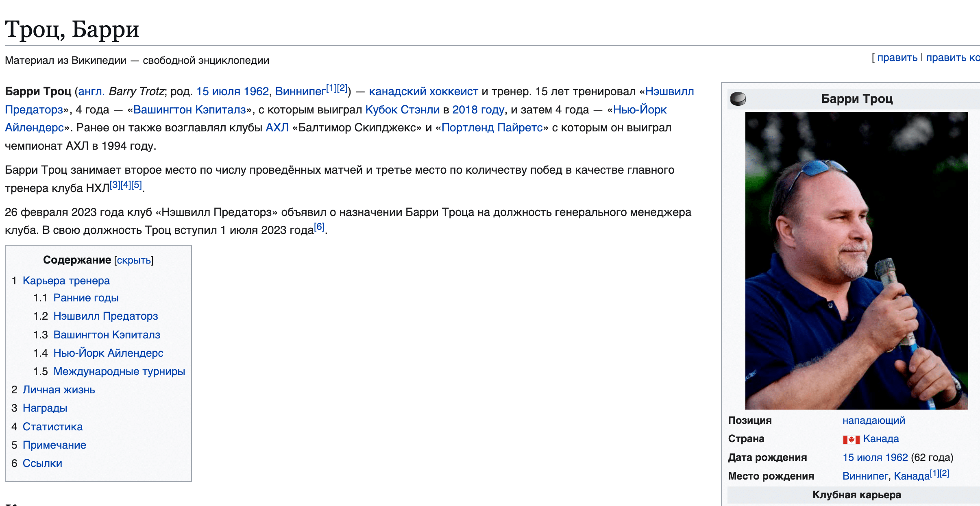Click the hockey puck icon in infobox
This screenshot has width=980, height=506.
[x=738, y=99]
